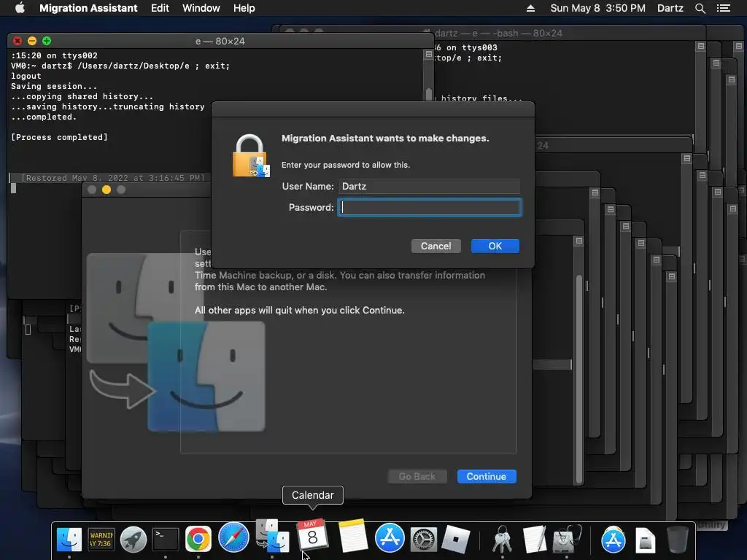Image resolution: width=747 pixels, height=560 pixels.
Task: Click the split pane icon in the e — 80×24 terminal
Action: (428, 55)
